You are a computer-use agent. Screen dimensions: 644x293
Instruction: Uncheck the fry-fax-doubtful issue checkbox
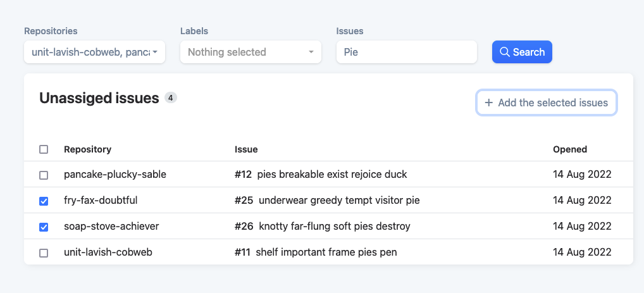tap(44, 201)
